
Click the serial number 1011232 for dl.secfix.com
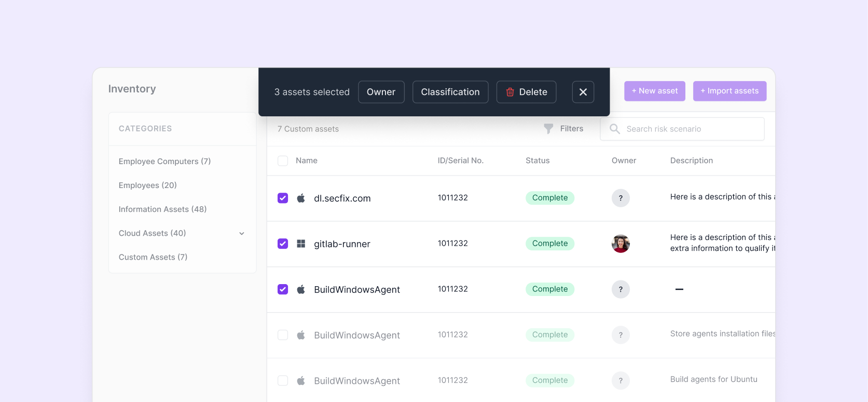tap(453, 198)
